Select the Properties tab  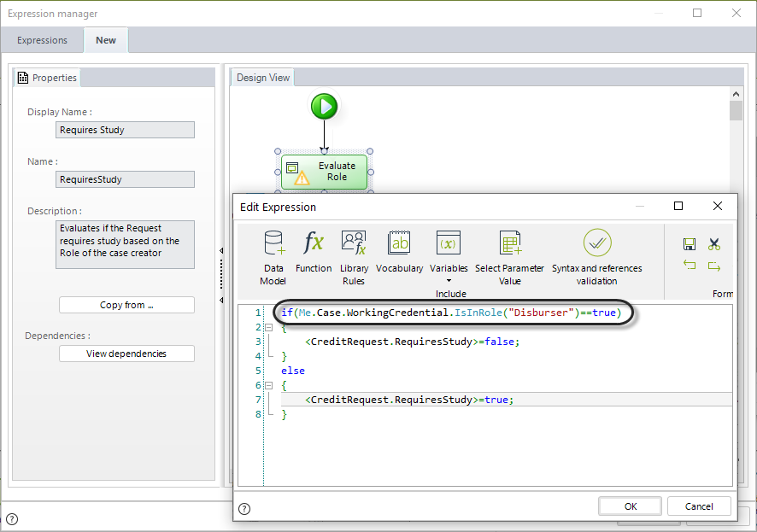[47, 78]
